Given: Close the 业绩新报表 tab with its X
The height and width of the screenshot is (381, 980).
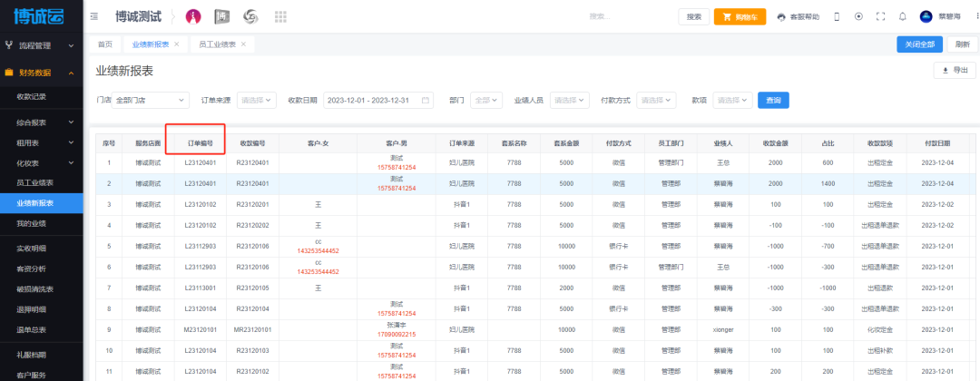Looking at the screenshot, I should 176,44.
